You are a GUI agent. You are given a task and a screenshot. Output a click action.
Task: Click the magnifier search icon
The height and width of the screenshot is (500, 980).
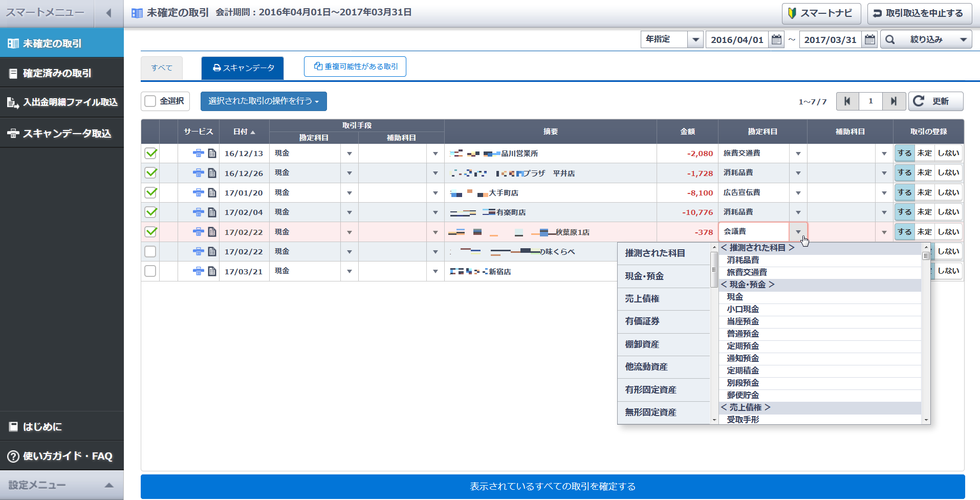click(x=890, y=39)
